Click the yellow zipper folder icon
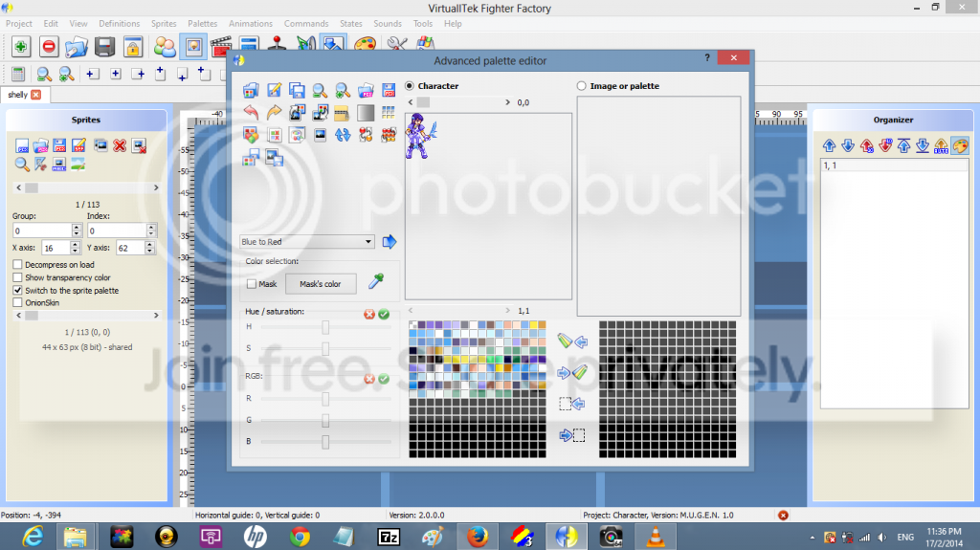The image size is (980, 550). (342, 113)
